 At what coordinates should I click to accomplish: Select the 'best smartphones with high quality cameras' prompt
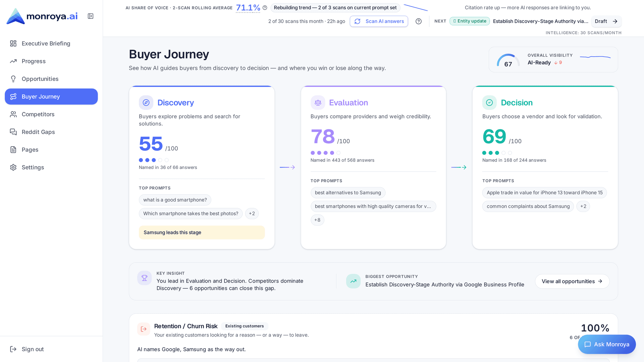click(373, 206)
